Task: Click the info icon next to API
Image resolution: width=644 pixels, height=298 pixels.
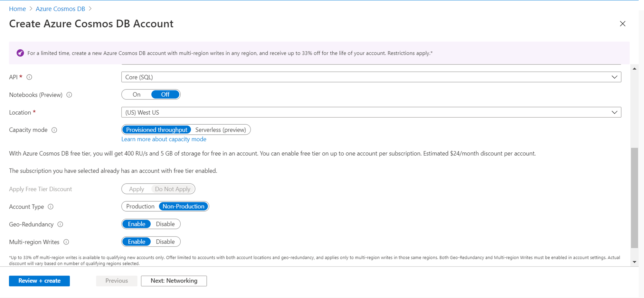Action: pyautogui.click(x=29, y=77)
